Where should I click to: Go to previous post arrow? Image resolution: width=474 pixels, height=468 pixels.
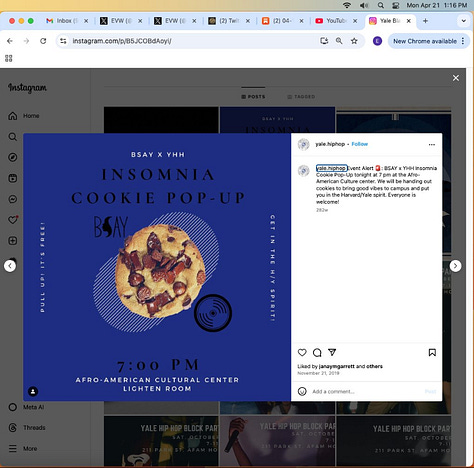[x=10, y=266]
